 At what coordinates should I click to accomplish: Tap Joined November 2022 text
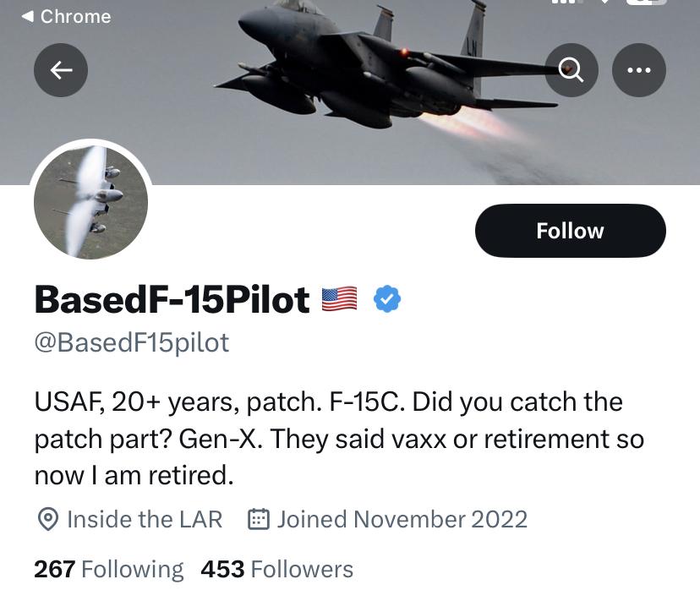click(x=402, y=519)
